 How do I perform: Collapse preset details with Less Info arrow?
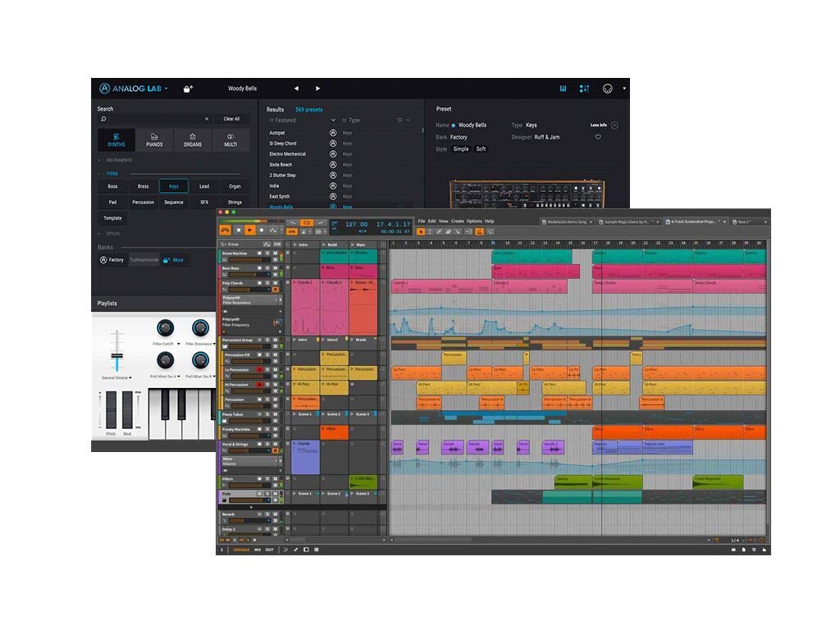614,126
